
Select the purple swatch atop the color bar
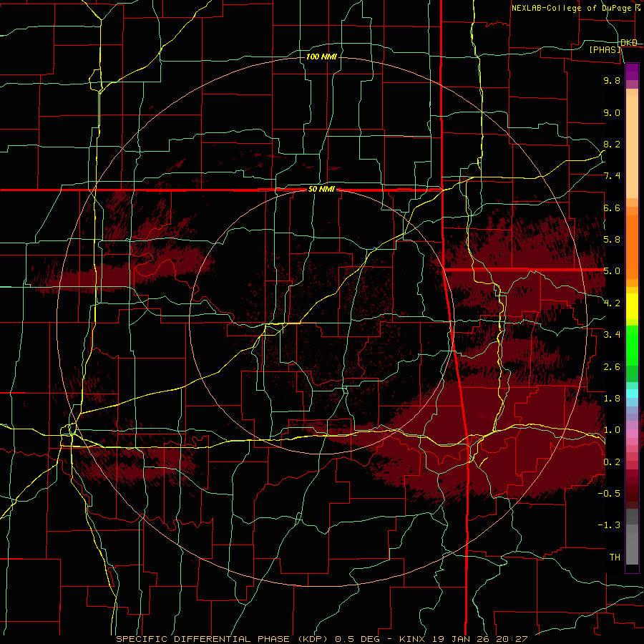pos(632,72)
